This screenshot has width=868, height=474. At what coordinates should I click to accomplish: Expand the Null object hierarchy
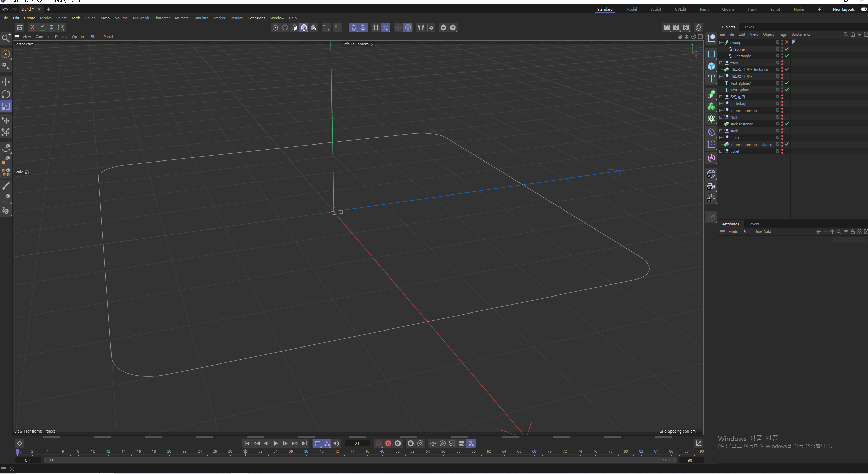721,117
